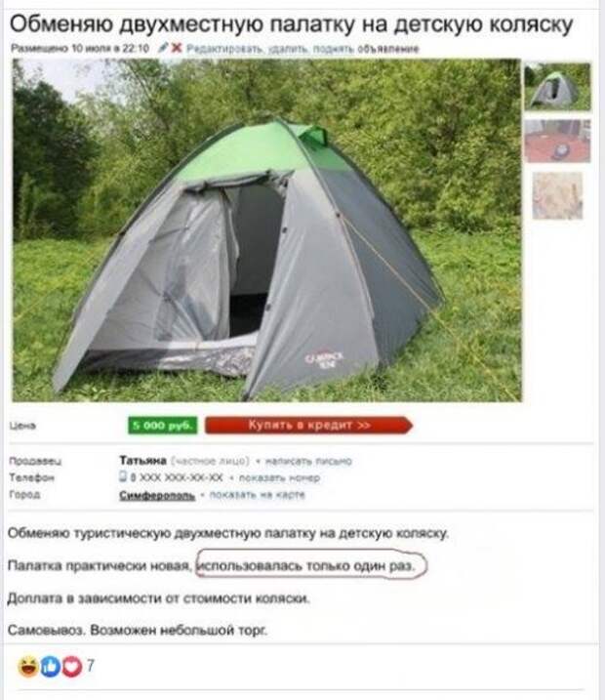The height and width of the screenshot is (700, 605).
Task: Open the main tent photo
Action: (266, 230)
